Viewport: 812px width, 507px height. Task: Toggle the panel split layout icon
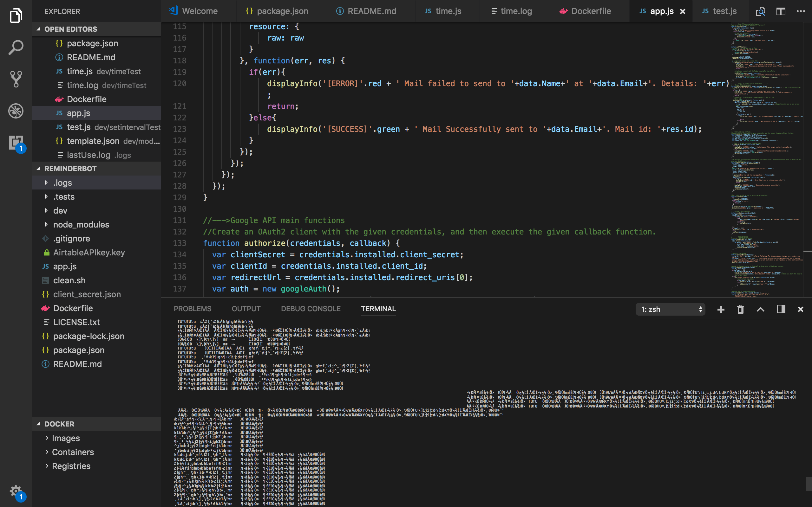[781, 309]
